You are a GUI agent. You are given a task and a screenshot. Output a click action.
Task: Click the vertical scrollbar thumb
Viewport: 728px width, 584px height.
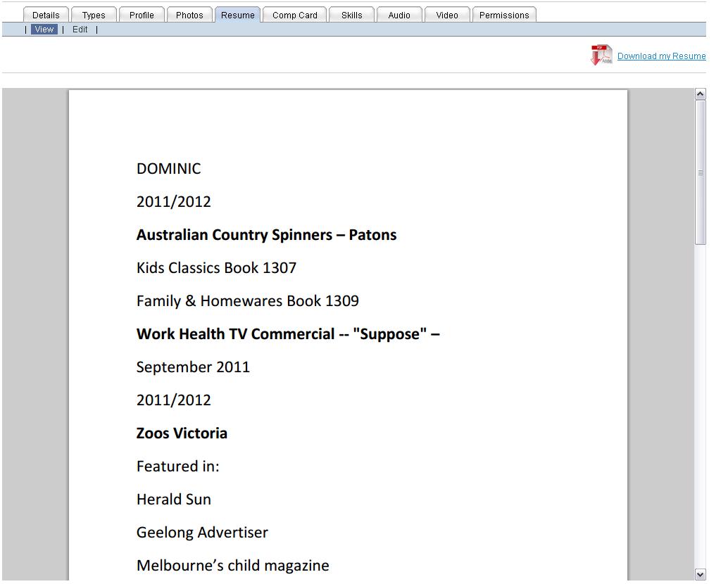700,172
